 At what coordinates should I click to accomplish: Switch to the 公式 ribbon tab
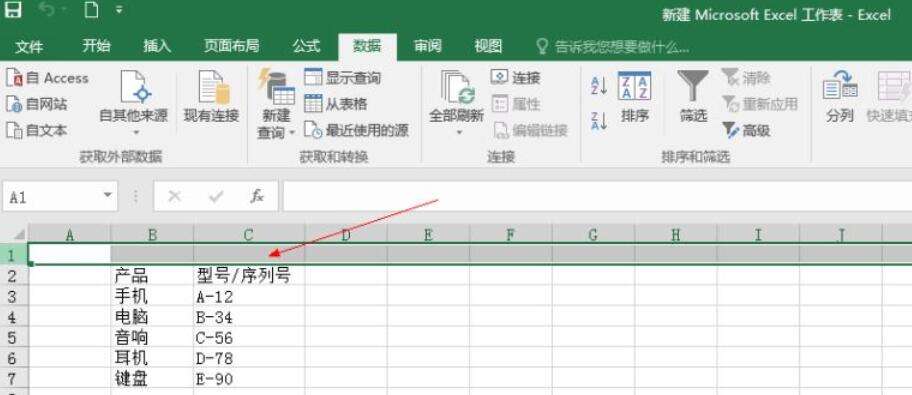[306, 47]
